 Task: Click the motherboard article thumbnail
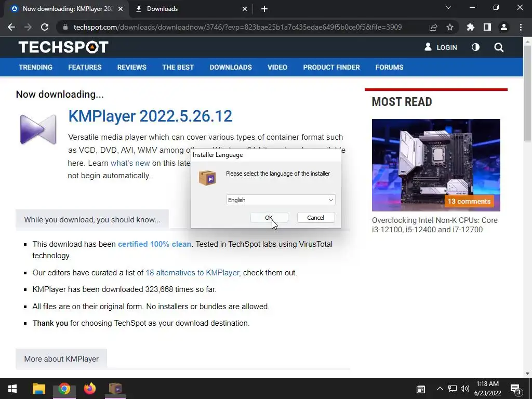tap(436, 165)
